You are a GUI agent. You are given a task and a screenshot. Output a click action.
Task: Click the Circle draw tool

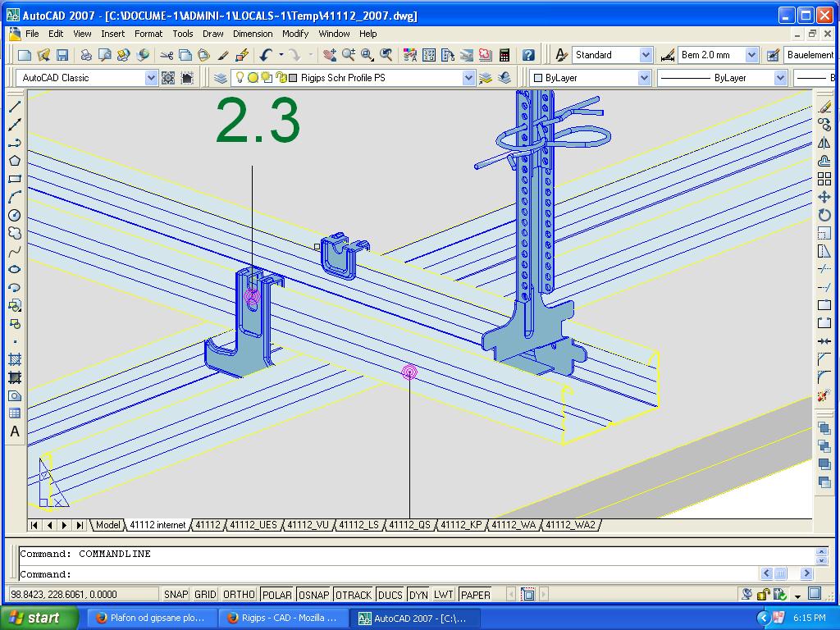pos(15,215)
